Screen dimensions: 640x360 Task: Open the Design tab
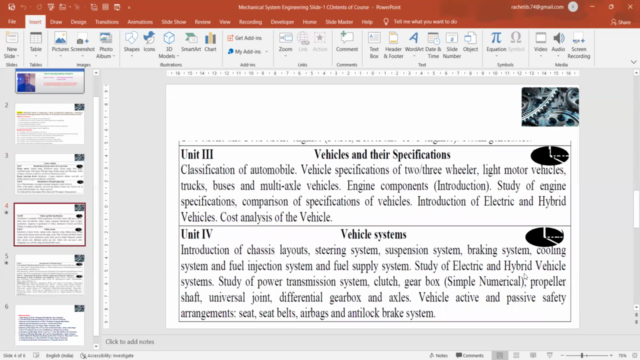(78, 22)
